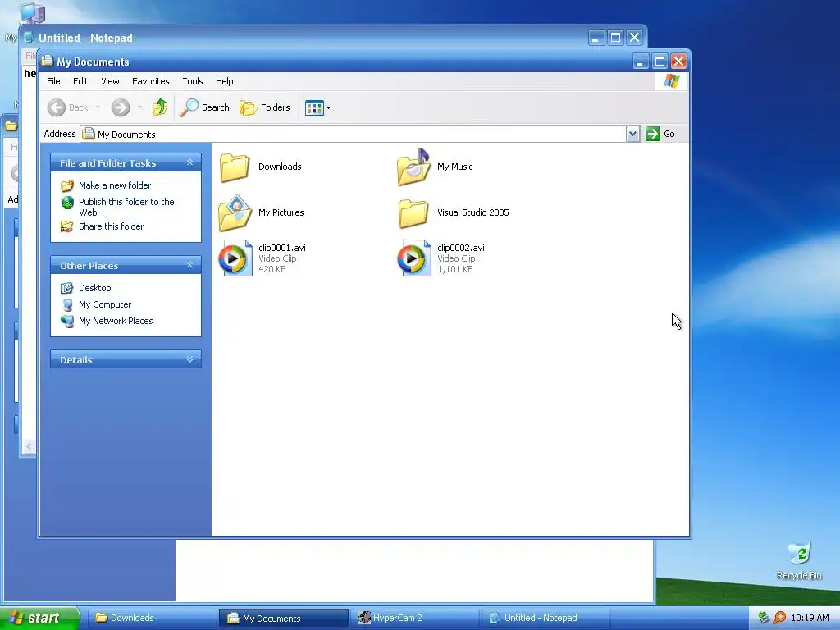Switch to HyperCam 2 taskbar button
The width and height of the screenshot is (840, 630).
414,619
